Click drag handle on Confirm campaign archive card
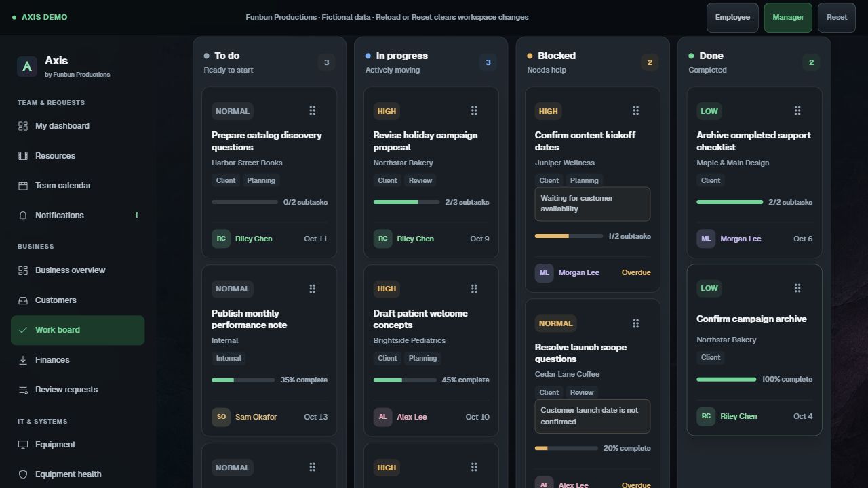This screenshot has width=868, height=488. click(x=797, y=288)
